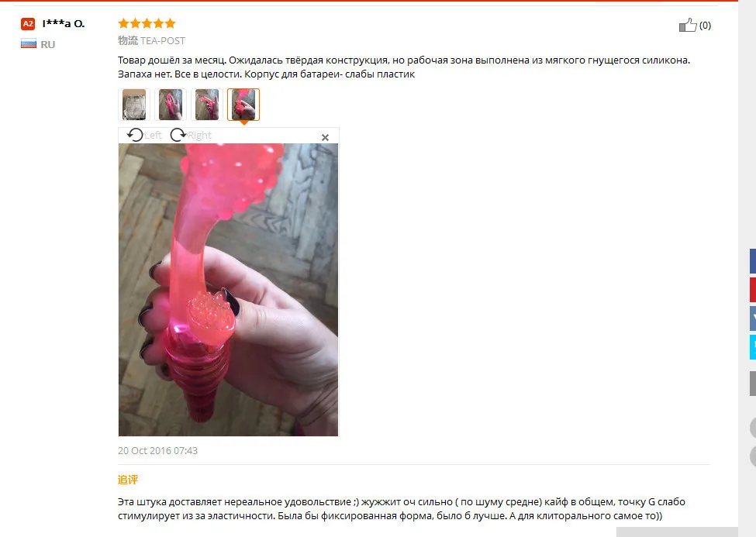Share via the dark blue Facebook button
This screenshot has width=756, height=537.
[753, 261]
